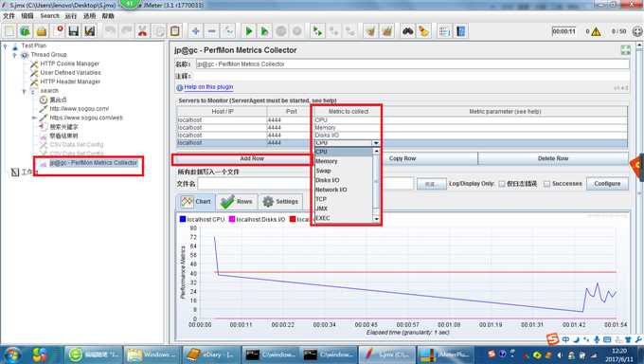Choose Swap in the metric dropdown list
644x364 pixels.
point(343,171)
